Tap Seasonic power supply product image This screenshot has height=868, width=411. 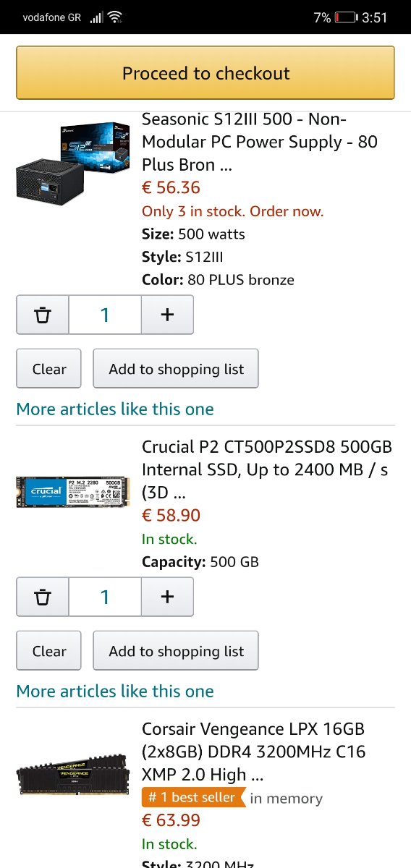73,161
